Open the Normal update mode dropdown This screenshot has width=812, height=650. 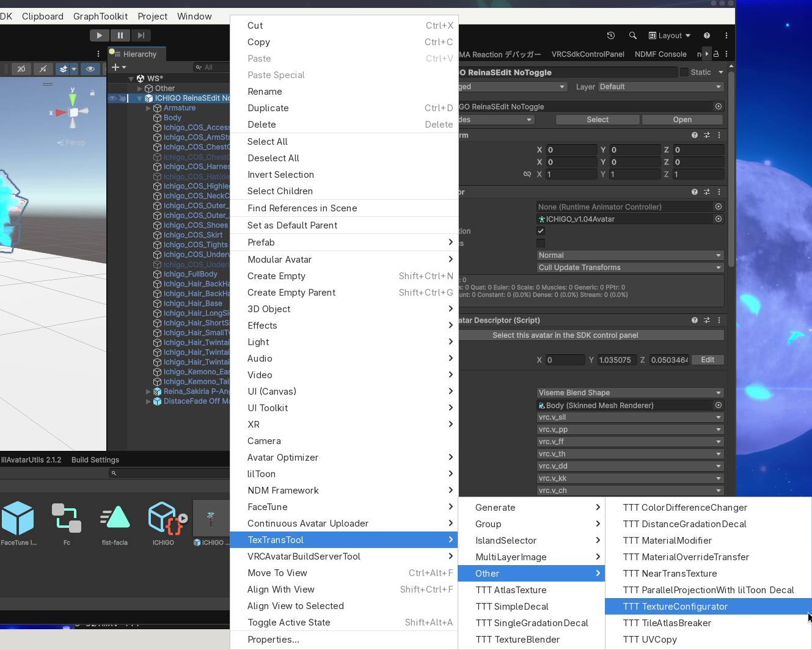(630, 255)
